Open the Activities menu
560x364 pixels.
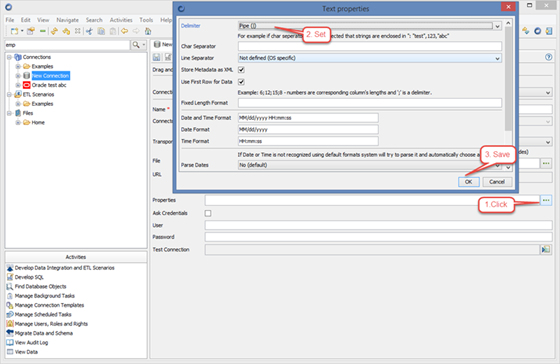pos(121,20)
